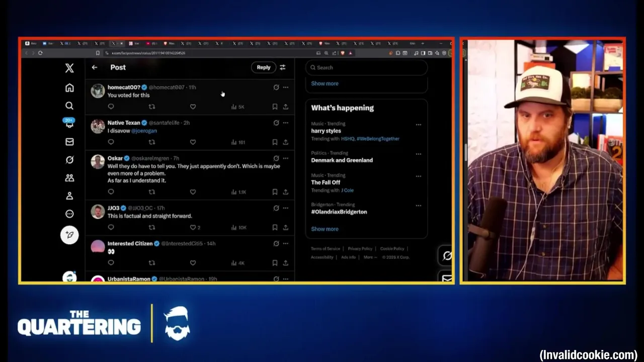Like the Interested Citizen reply

[x=193, y=263]
